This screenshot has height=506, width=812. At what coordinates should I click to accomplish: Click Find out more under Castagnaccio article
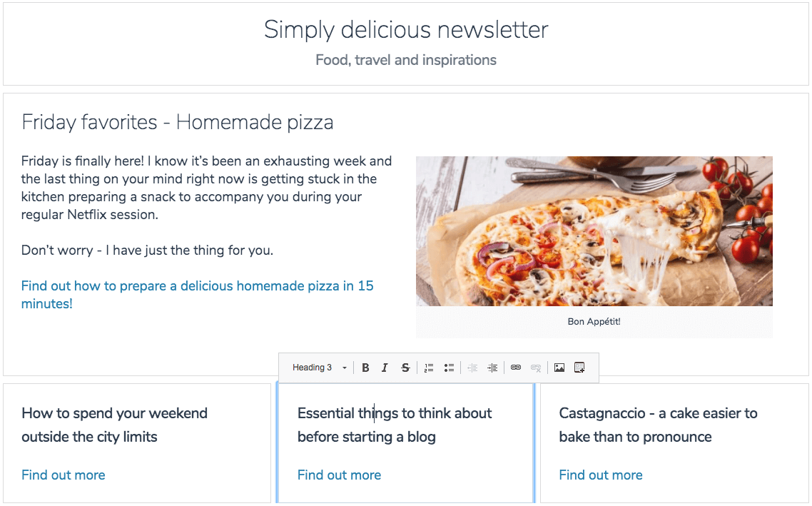pos(601,475)
